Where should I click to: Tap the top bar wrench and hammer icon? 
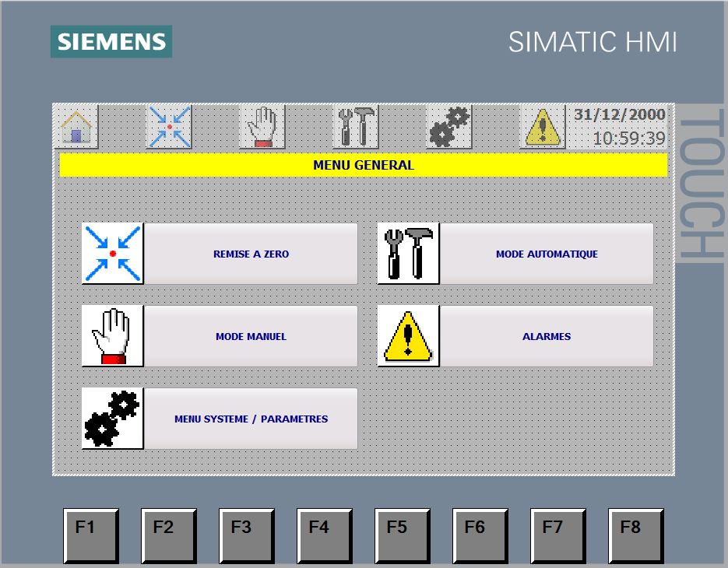pos(356,126)
